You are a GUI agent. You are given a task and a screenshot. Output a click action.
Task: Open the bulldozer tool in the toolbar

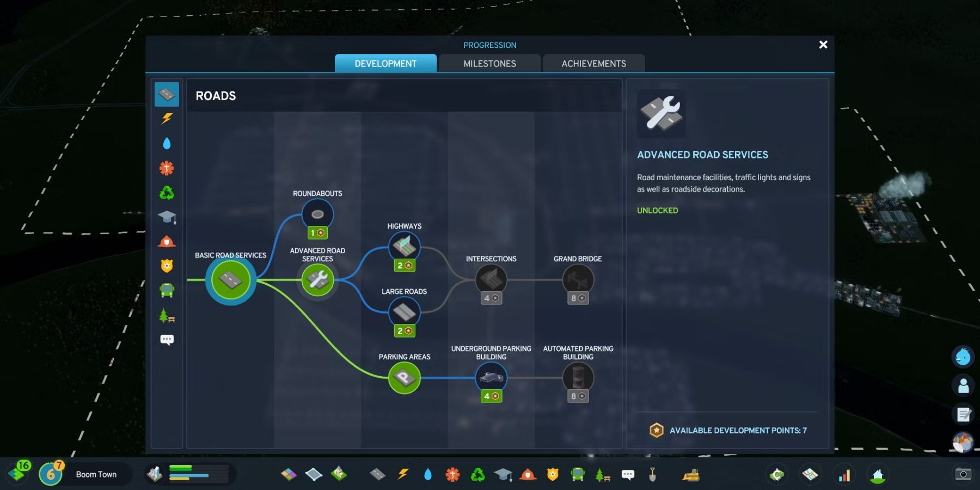pyautogui.click(x=690, y=474)
